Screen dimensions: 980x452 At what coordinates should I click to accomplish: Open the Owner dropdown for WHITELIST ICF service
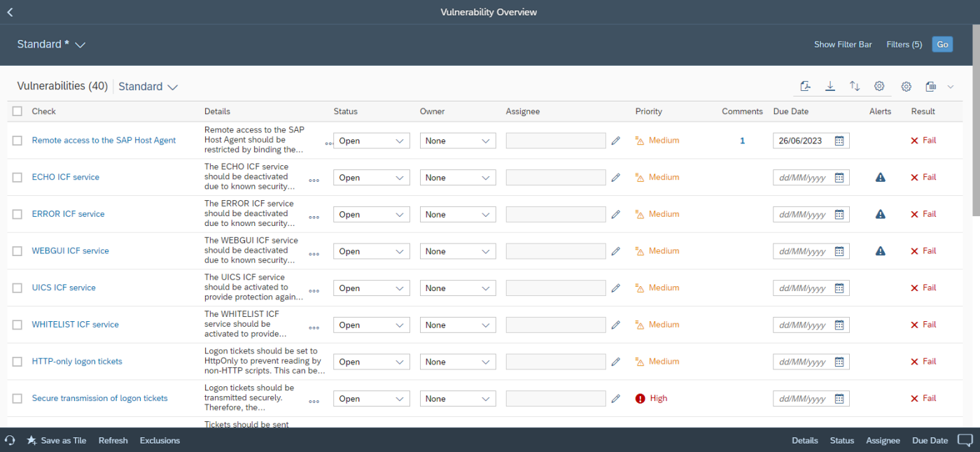(x=458, y=325)
